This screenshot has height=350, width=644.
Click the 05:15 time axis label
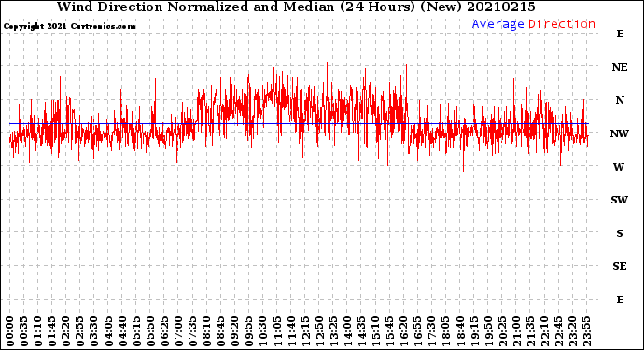[136, 331]
